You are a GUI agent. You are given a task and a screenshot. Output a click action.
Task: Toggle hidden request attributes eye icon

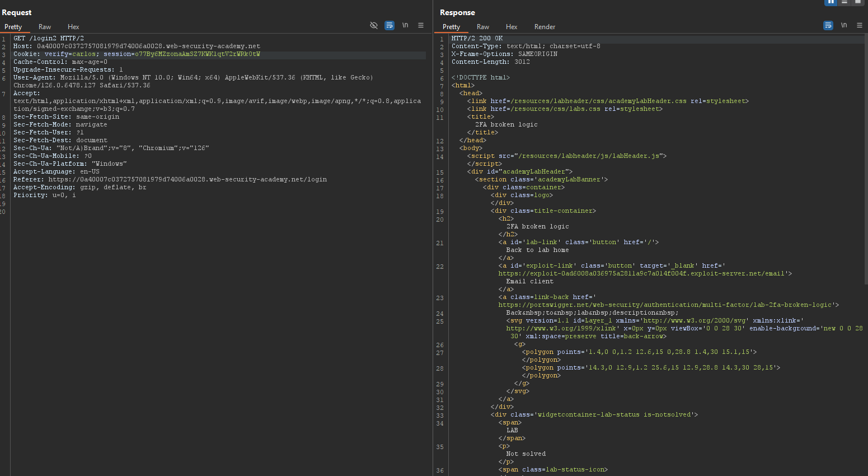(x=374, y=25)
